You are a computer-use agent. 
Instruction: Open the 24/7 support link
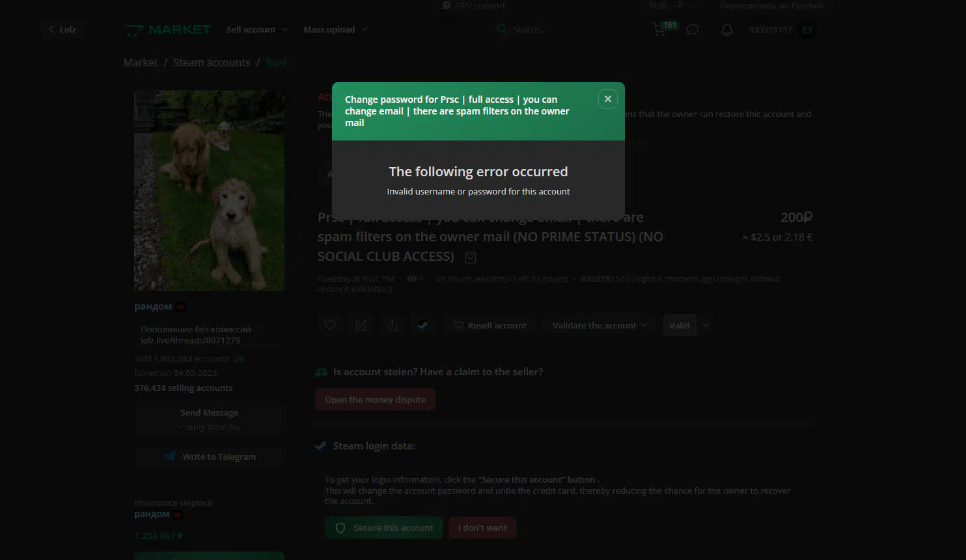473,5
